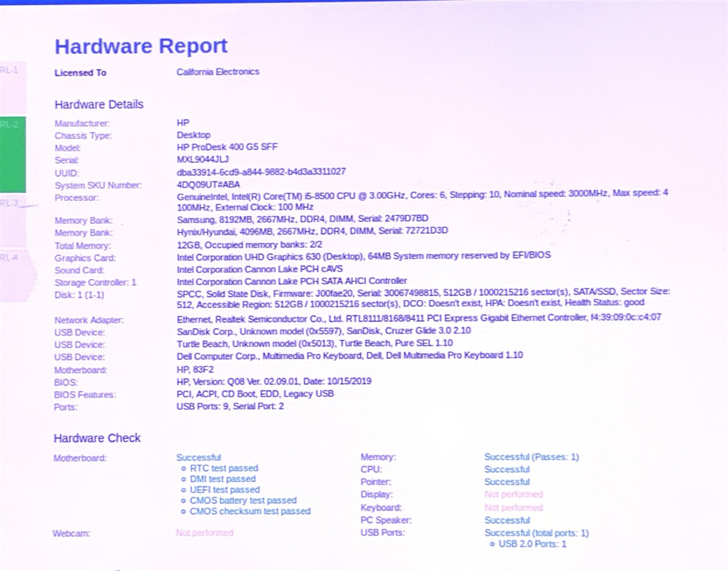This screenshot has height=571, width=728.
Task: Click the California Electronics licensee text
Action: coord(217,72)
